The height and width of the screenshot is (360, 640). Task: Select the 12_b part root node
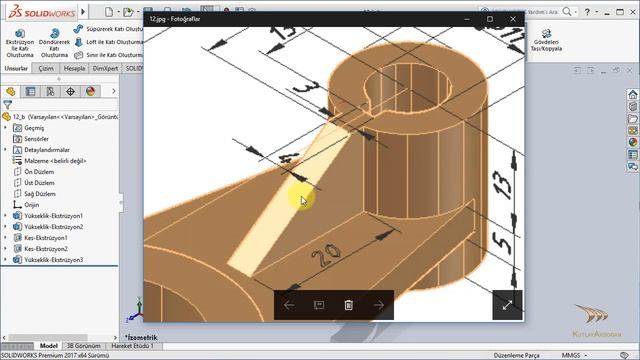pos(60,117)
